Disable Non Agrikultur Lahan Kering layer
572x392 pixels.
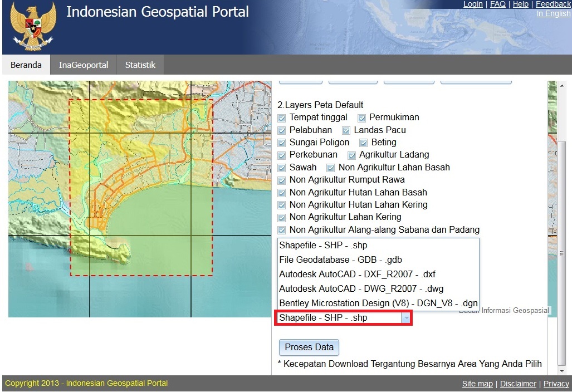(282, 218)
